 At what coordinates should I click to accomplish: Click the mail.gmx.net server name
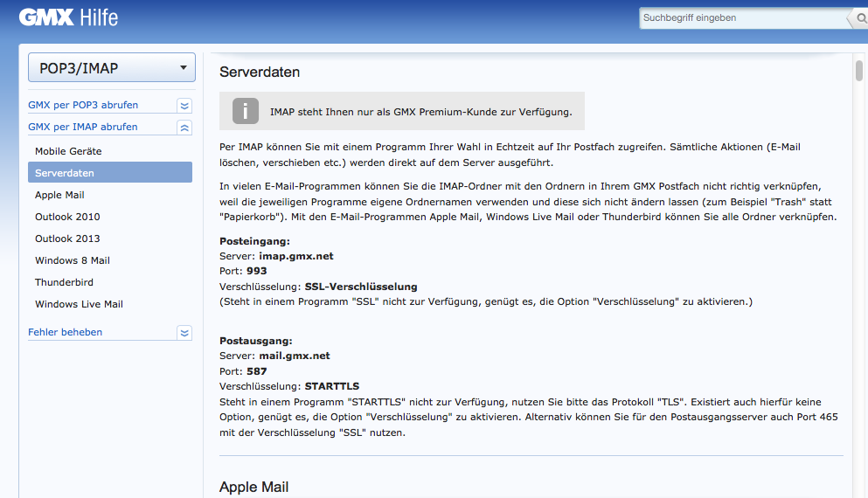coord(295,356)
